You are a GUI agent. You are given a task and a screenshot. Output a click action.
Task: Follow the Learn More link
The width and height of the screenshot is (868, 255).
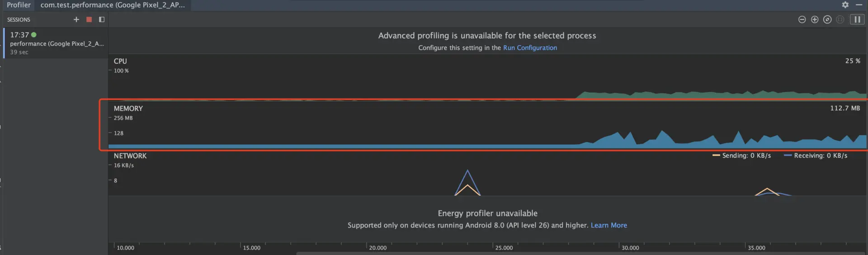(x=609, y=225)
